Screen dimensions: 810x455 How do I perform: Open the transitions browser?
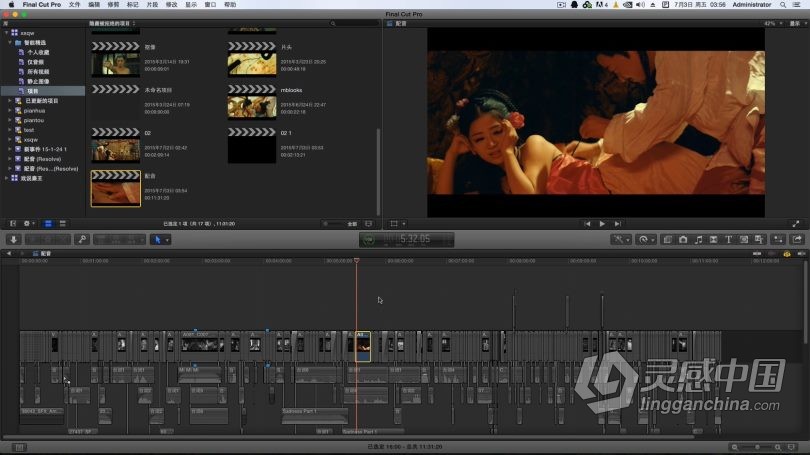point(713,240)
